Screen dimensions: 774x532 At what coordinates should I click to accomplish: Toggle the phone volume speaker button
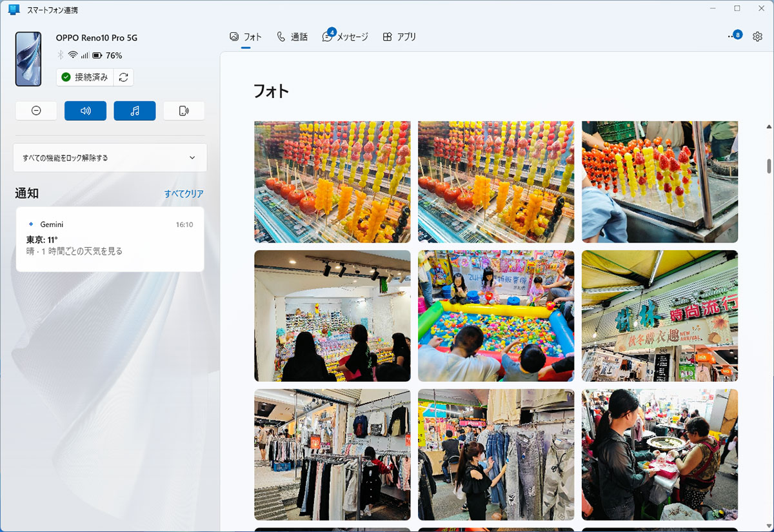[85, 111]
